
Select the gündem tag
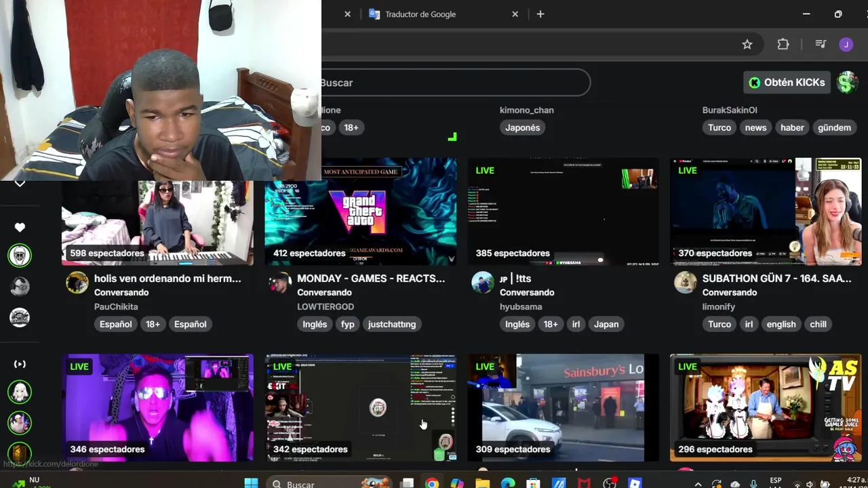834,127
